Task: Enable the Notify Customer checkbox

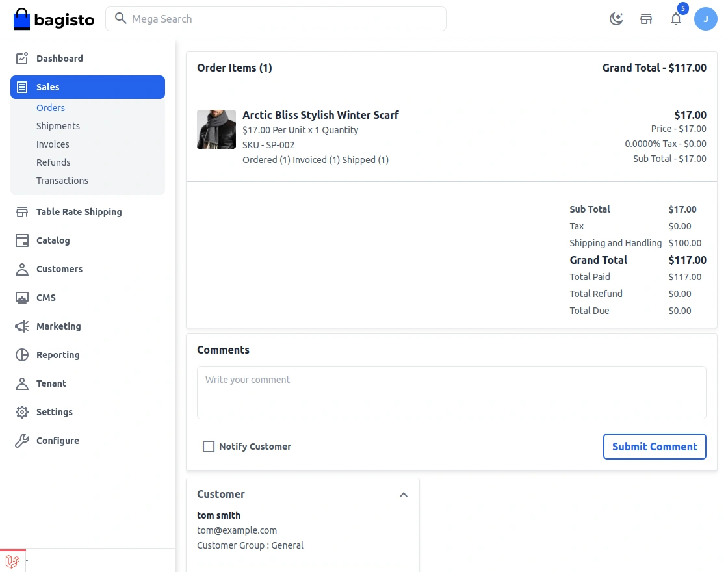Action: point(209,447)
